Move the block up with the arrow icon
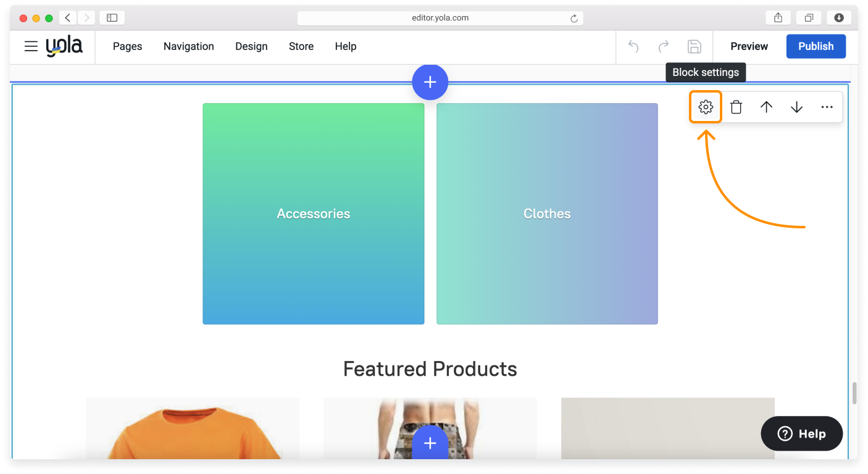Viewport: 868px width, 474px height. pos(766,106)
